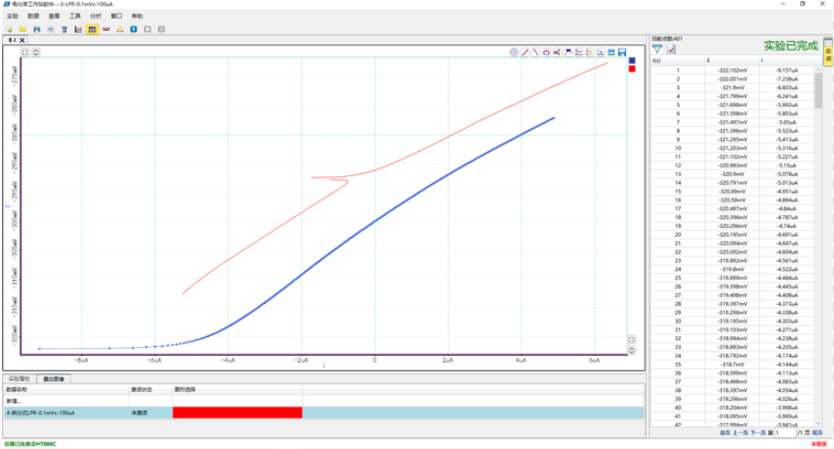The width and height of the screenshot is (834, 449).
Task: Click the lowest zoom icon at chart bottom-right
Action: [631, 350]
